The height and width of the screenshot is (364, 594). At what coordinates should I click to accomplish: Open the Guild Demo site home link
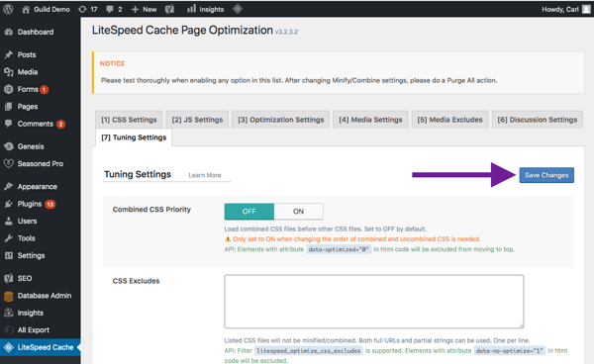[46, 9]
